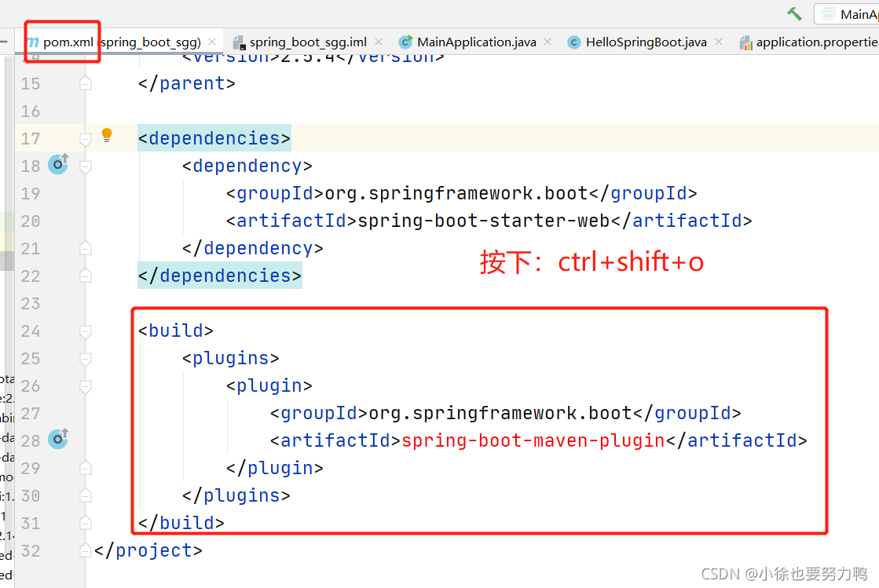Click the yellow lightbulb intention icon
The image size is (879, 588).
[x=107, y=135]
